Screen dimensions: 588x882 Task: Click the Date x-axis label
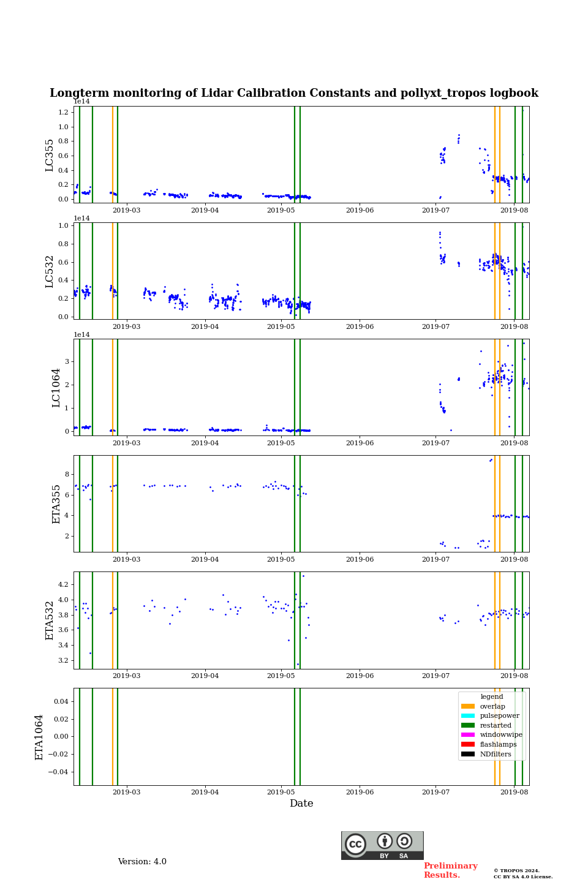[301, 804]
